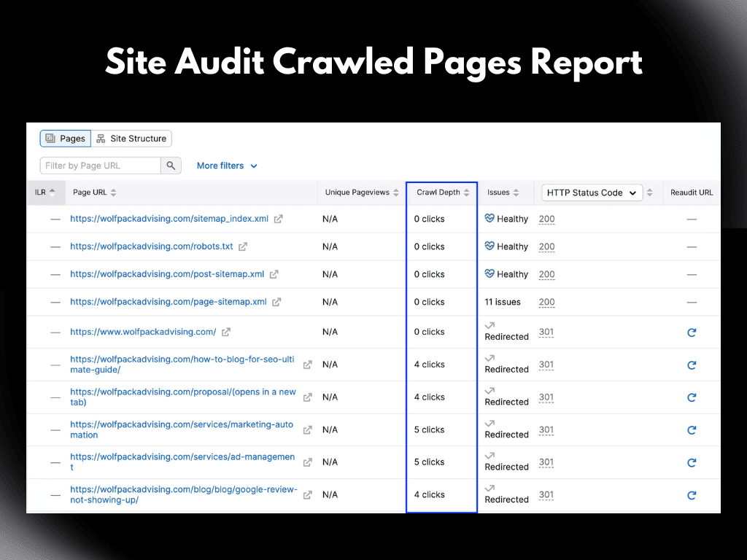Expand the More filters dropdown

(x=227, y=166)
